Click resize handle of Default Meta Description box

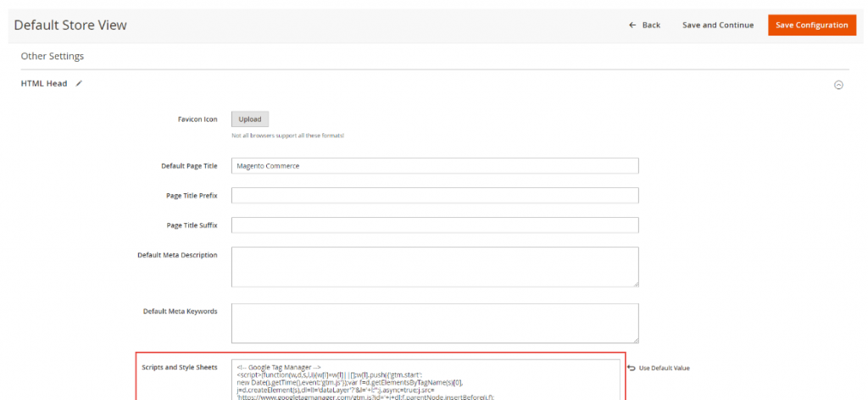coord(635,284)
